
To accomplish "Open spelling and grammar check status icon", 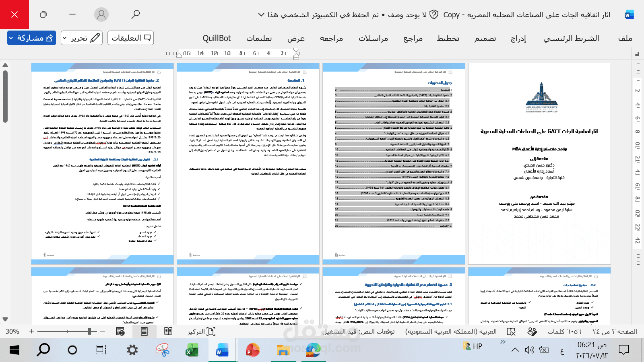I will tap(511, 331).
